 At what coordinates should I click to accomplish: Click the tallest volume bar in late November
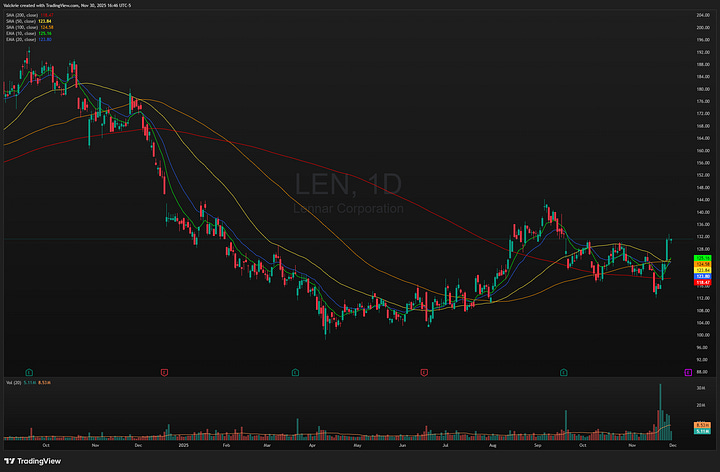(x=660, y=412)
